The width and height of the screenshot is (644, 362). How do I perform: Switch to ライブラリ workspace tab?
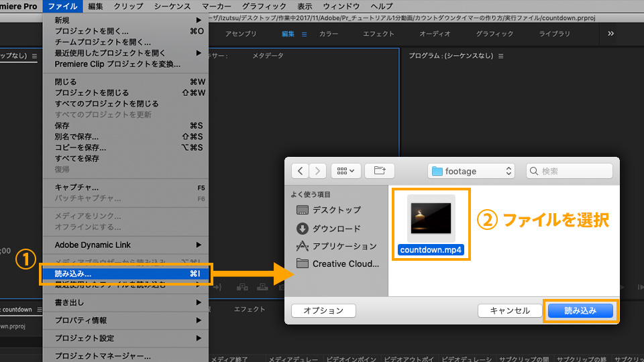coord(555,34)
